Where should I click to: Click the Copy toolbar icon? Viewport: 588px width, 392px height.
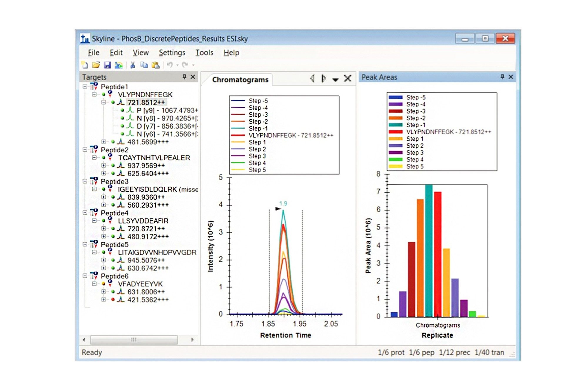pos(144,65)
